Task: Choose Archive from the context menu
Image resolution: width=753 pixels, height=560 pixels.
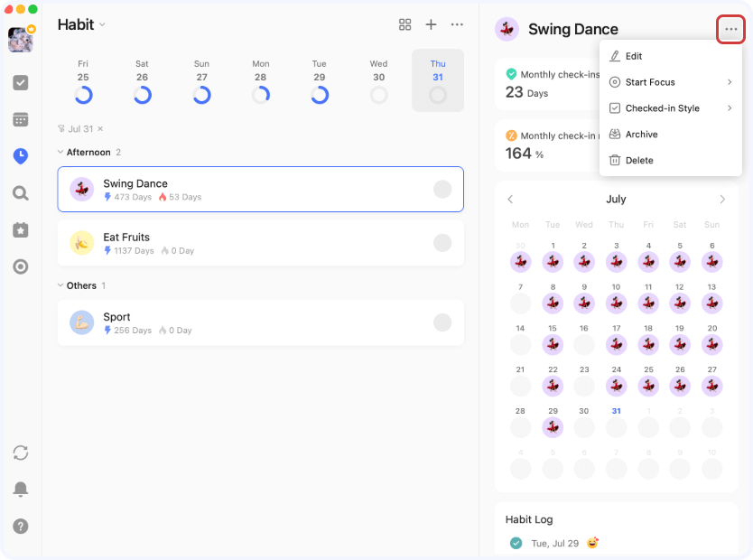Action: click(x=641, y=135)
